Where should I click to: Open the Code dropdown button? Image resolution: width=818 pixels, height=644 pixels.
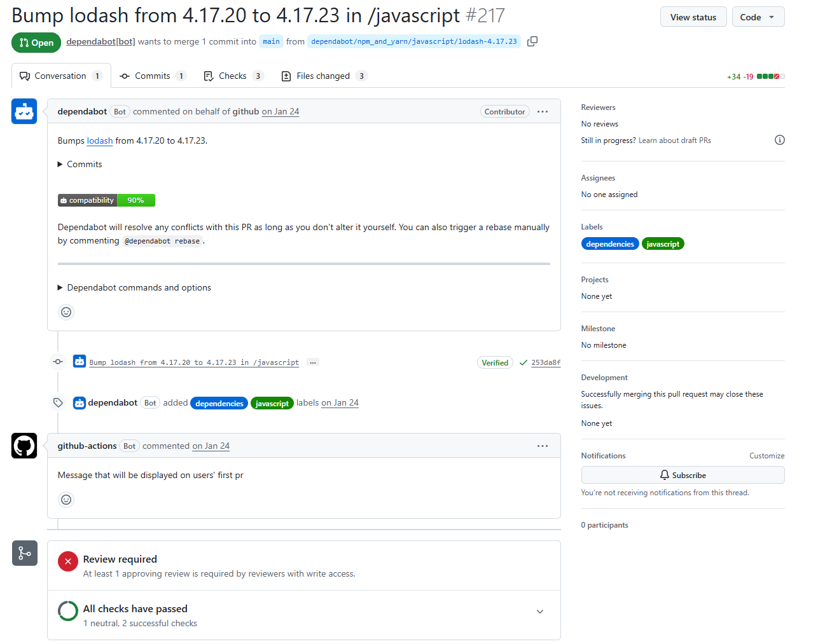click(758, 17)
